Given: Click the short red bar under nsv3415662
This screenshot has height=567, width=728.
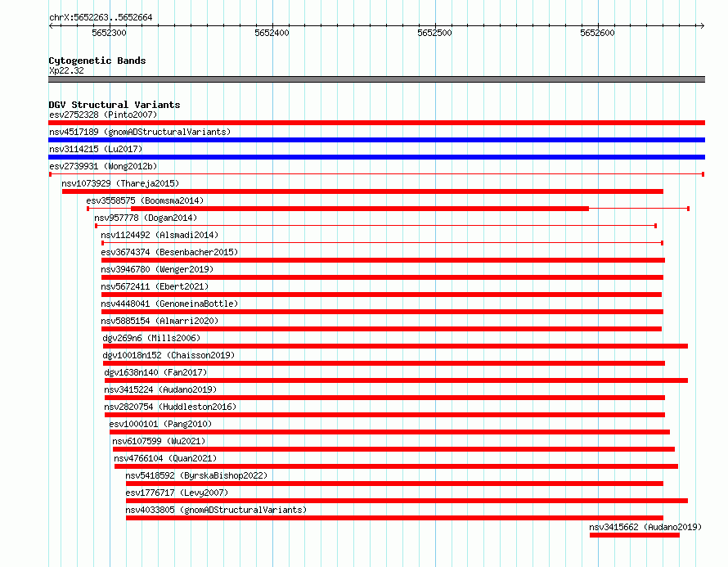Looking at the screenshot, I should coord(635,535).
